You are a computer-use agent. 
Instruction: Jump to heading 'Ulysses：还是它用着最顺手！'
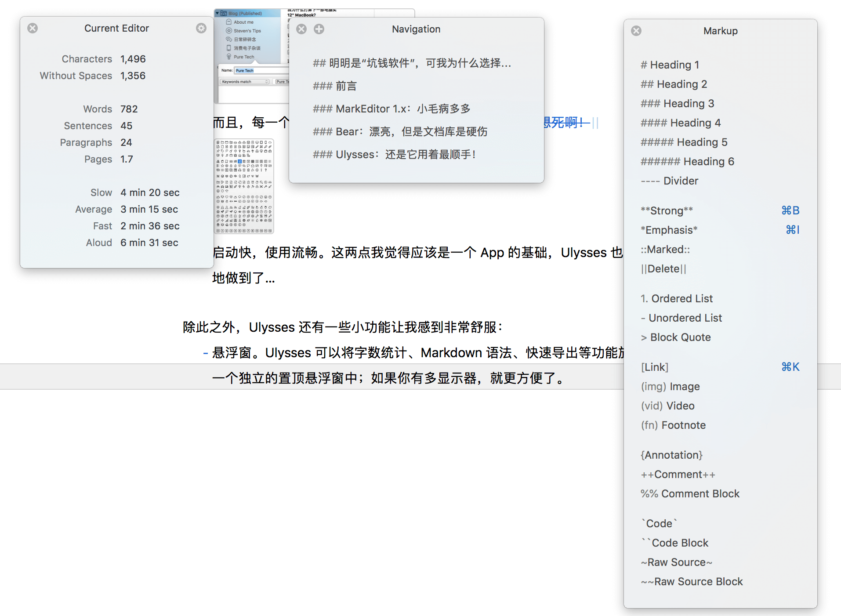[x=395, y=155]
